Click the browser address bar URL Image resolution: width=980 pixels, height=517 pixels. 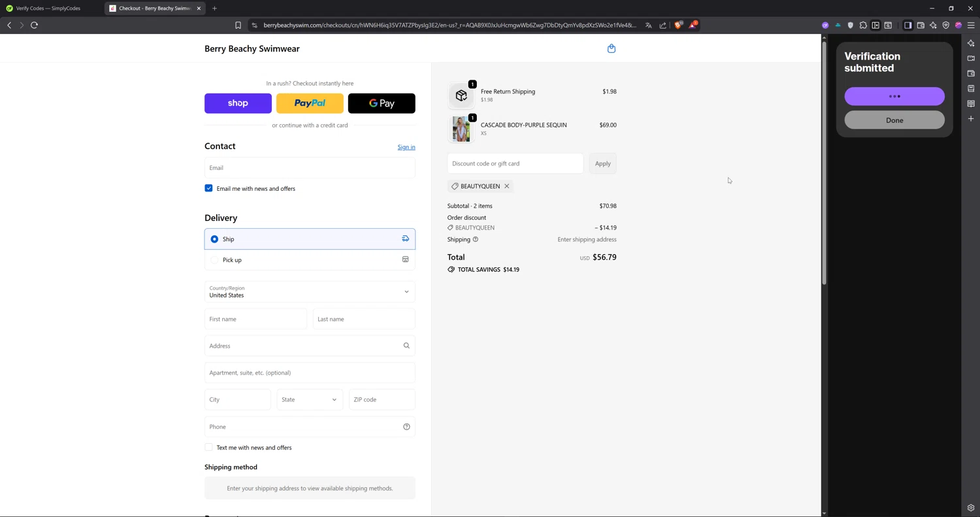[449, 25]
